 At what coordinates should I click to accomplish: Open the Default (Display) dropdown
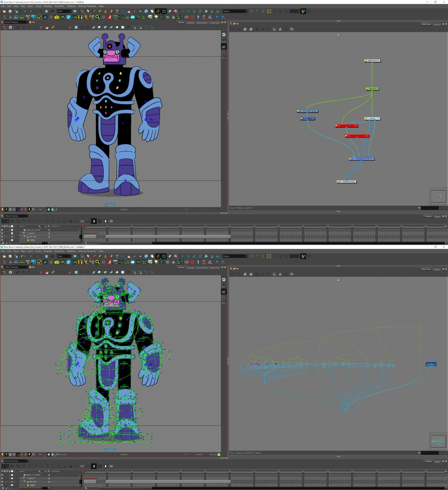pyautogui.click(x=15, y=22)
